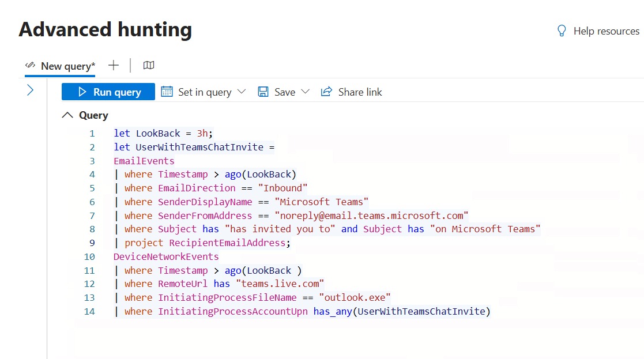Click 'project RecipientEmailAddress;' line
This screenshot has width=644, height=359.
click(208, 243)
